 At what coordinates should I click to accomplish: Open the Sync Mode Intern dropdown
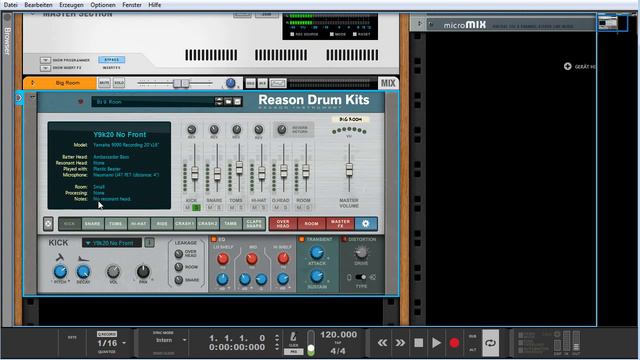tap(170, 340)
